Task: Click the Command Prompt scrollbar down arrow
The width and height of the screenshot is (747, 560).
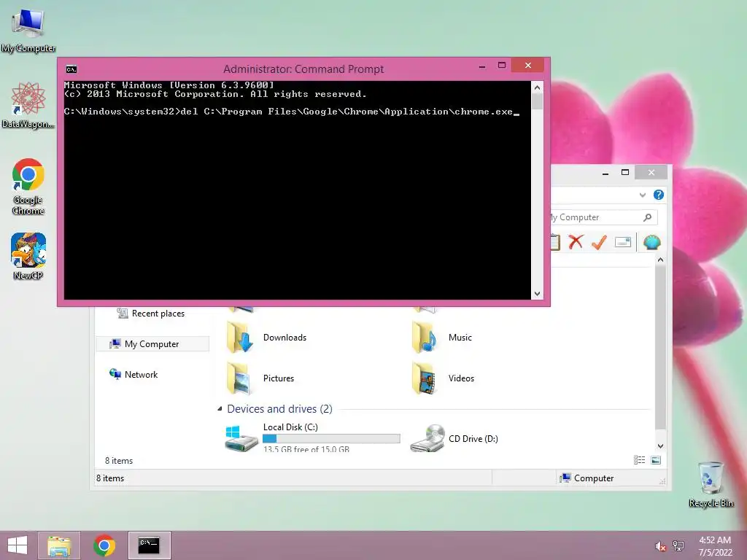Action: [x=537, y=294]
